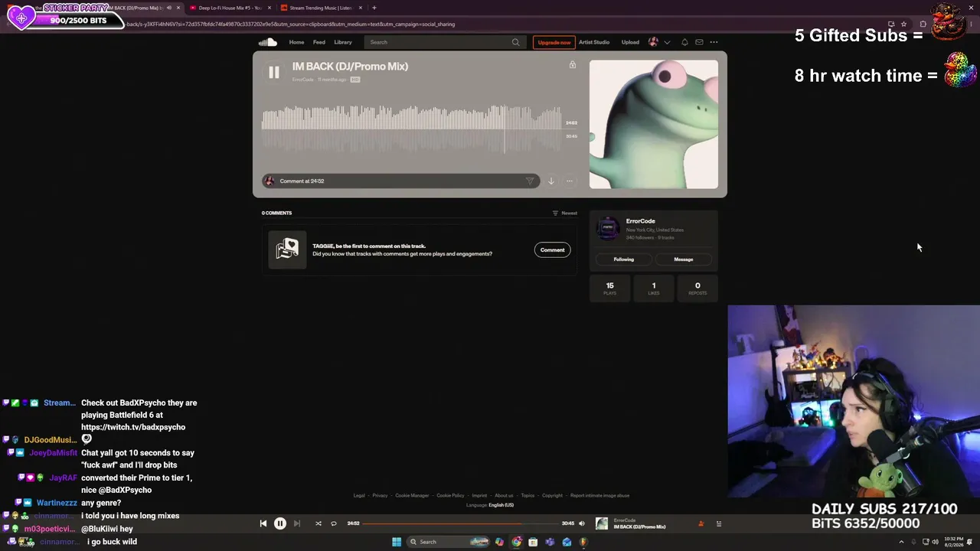Open the Cookie Manager footer link

click(412, 495)
